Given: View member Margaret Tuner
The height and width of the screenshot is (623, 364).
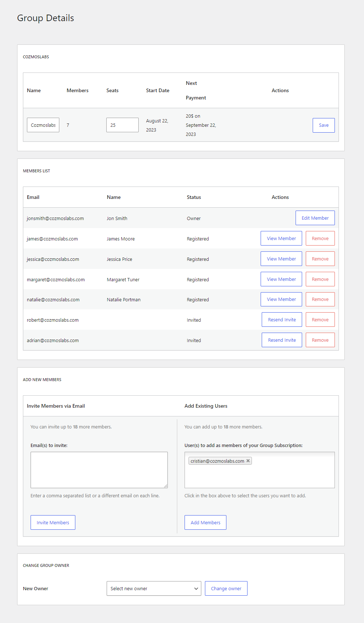Looking at the screenshot, I should 281,279.
